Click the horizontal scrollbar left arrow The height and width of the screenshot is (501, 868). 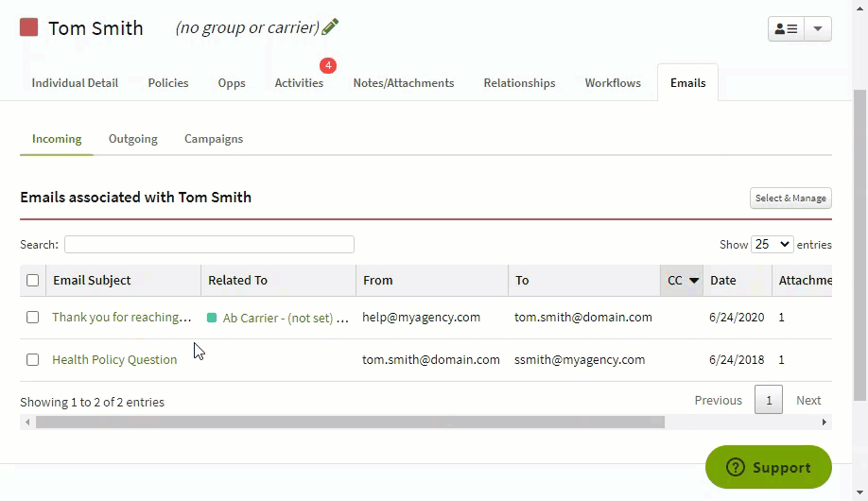coord(27,423)
